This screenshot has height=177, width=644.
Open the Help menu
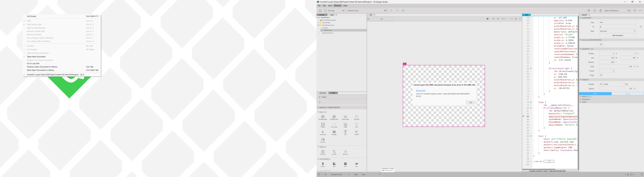point(345,6)
